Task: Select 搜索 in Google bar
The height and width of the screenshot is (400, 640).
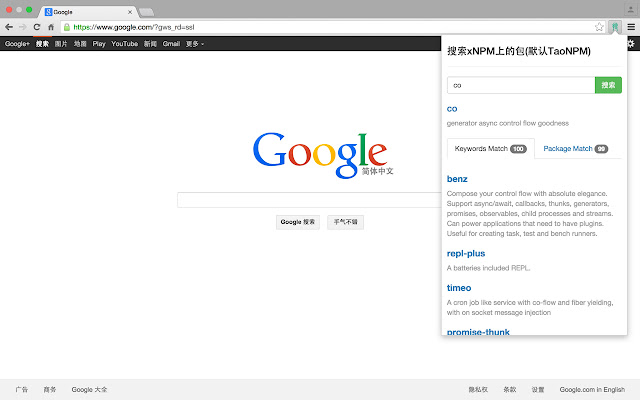Action: point(42,44)
